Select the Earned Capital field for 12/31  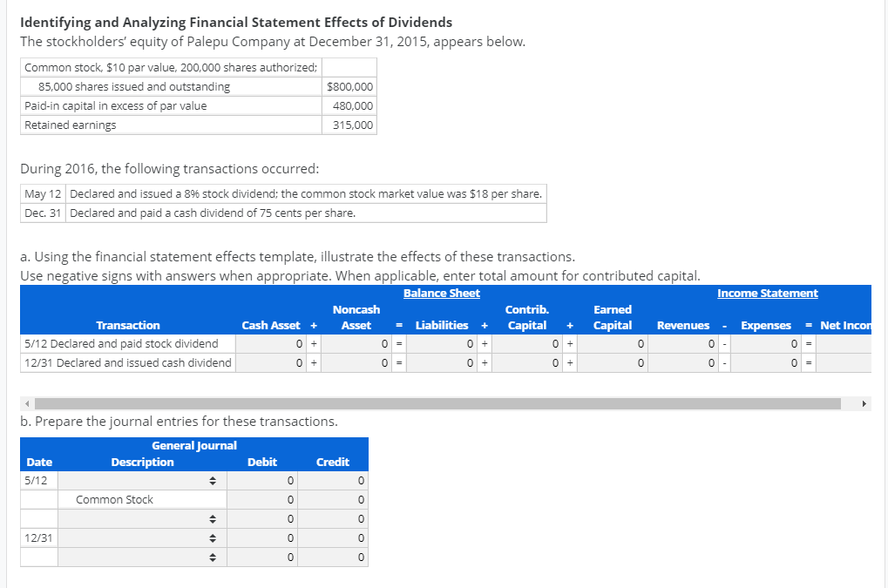(x=613, y=362)
